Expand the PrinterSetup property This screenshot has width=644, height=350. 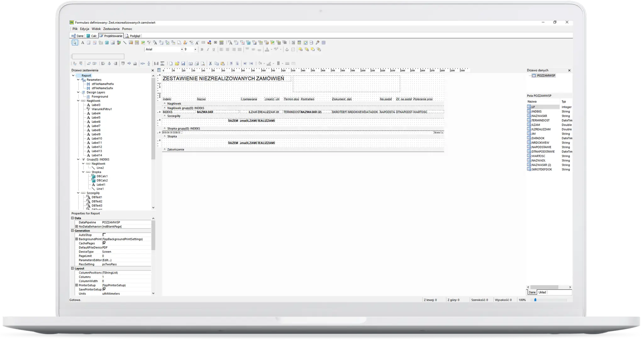[76, 285]
